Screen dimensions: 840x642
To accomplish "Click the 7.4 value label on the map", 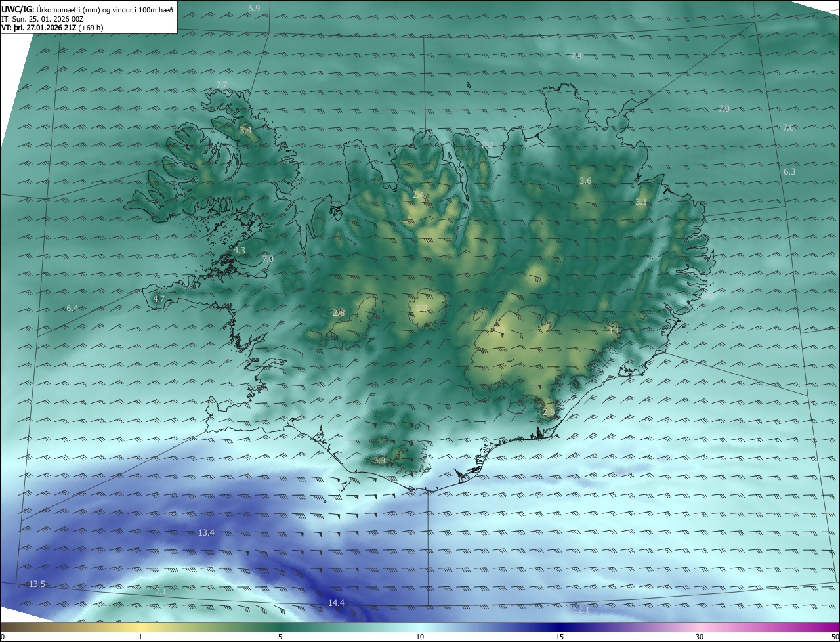I will pyautogui.click(x=576, y=56).
